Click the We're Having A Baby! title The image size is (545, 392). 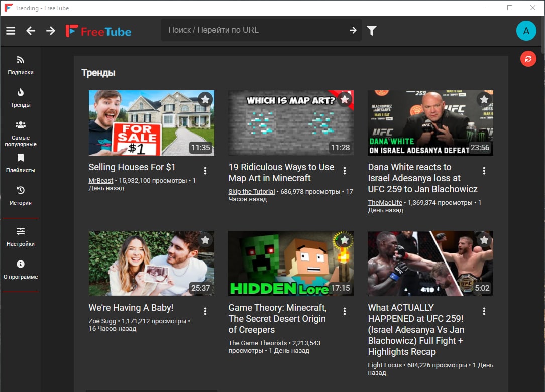[131, 308]
